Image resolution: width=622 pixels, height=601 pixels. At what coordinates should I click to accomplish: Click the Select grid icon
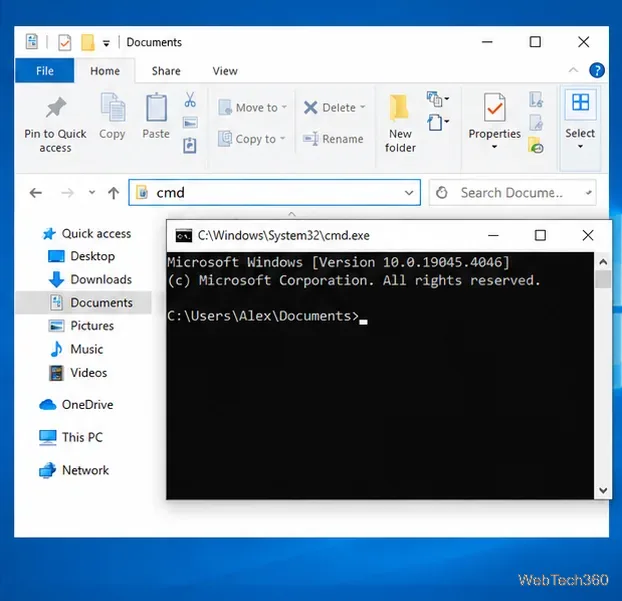click(580, 103)
